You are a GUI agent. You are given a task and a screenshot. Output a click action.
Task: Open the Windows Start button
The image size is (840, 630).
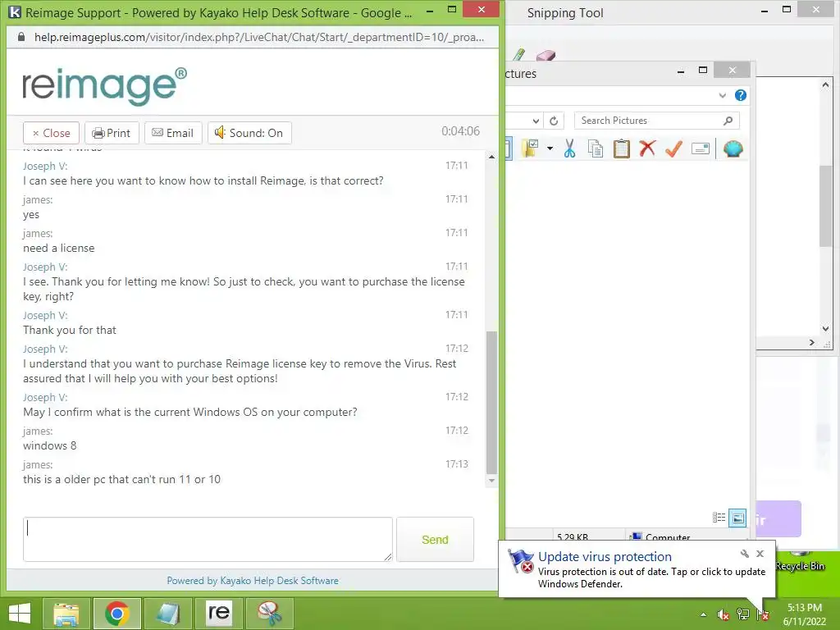pyautogui.click(x=20, y=614)
